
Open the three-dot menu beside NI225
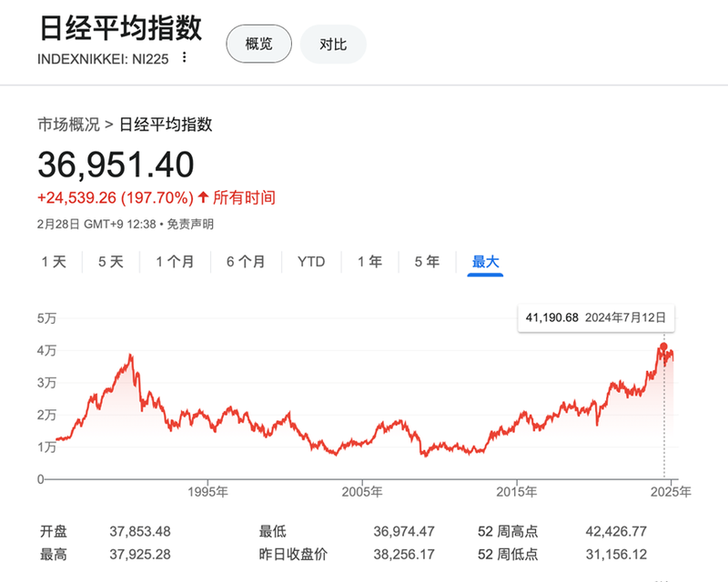coord(185,57)
